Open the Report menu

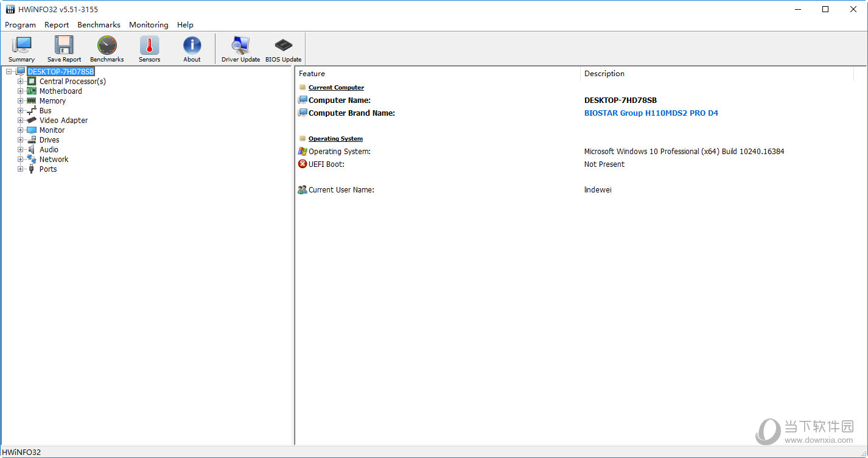(x=57, y=25)
